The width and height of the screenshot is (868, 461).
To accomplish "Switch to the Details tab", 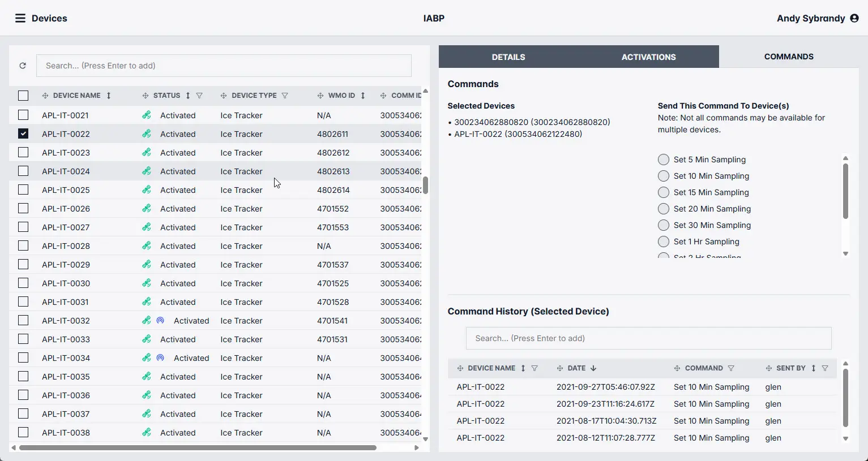I will pyautogui.click(x=508, y=57).
